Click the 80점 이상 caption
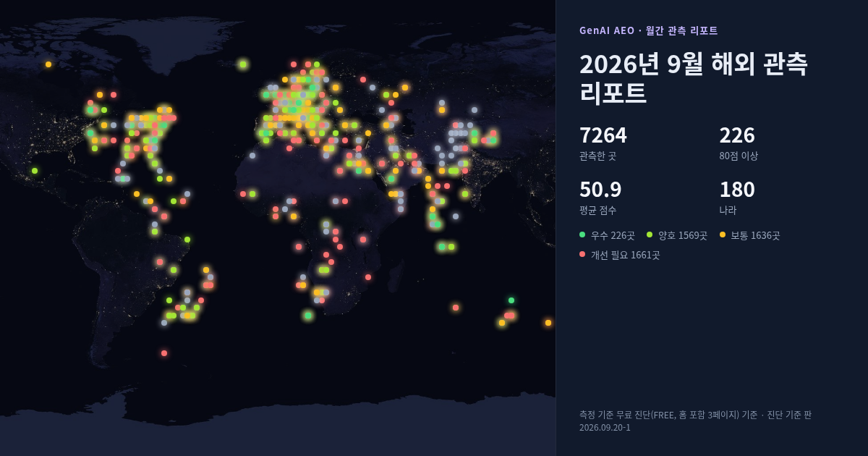Screen dimensions: 868x456 pyautogui.click(x=739, y=156)
